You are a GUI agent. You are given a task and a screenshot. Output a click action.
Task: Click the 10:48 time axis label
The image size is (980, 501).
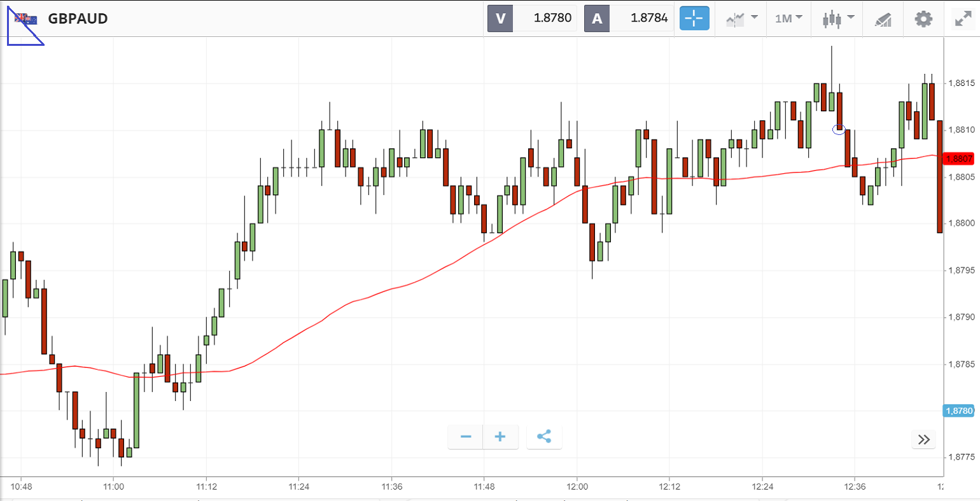pyautogui.click(x=21, y=487)
